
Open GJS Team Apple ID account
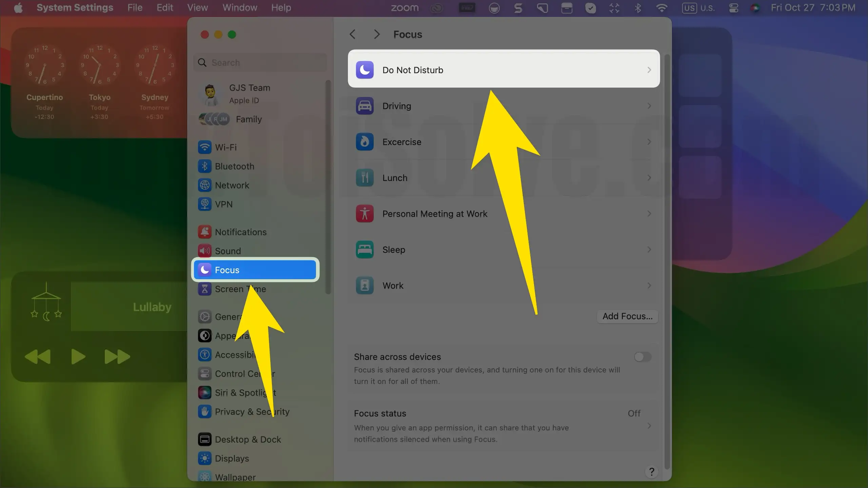(x=255, y=94)
